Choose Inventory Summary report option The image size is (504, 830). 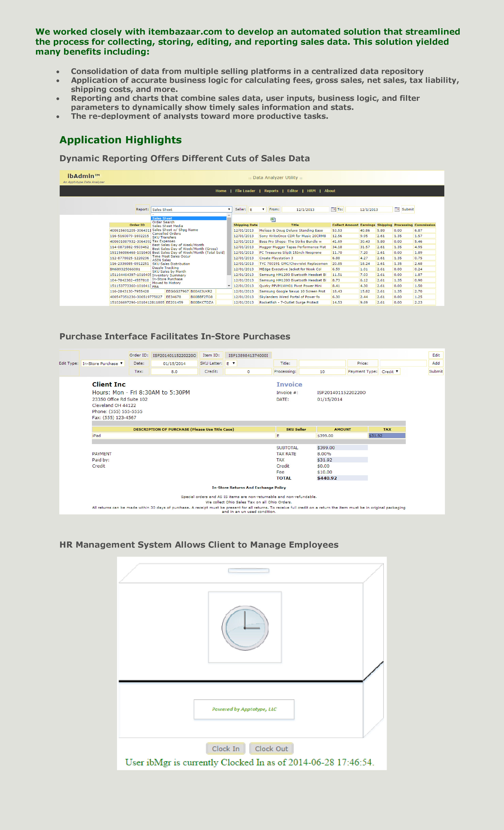(189, 275)
